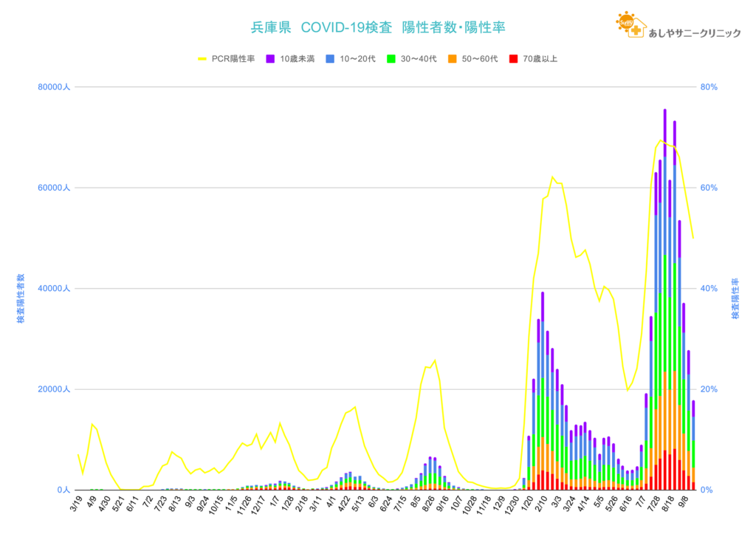The width and height of the screenshot is (756, 534).
Task: Click the purple 10歳未満 legend swatch
Action: 270,58
